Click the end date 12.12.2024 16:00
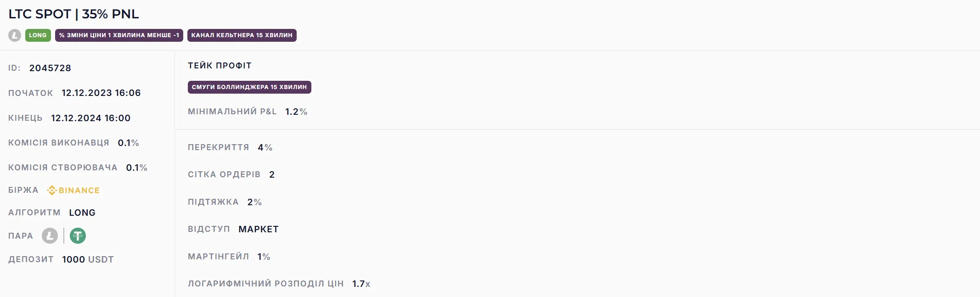This screenshot has height=297, width=980. pyautogui.click(x=90, y=118)
